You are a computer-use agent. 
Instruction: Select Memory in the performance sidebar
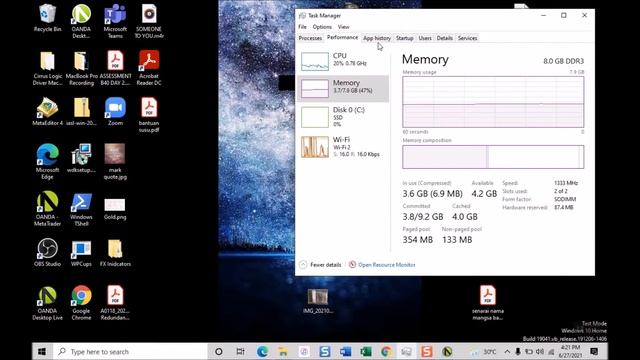click(343, 88)
